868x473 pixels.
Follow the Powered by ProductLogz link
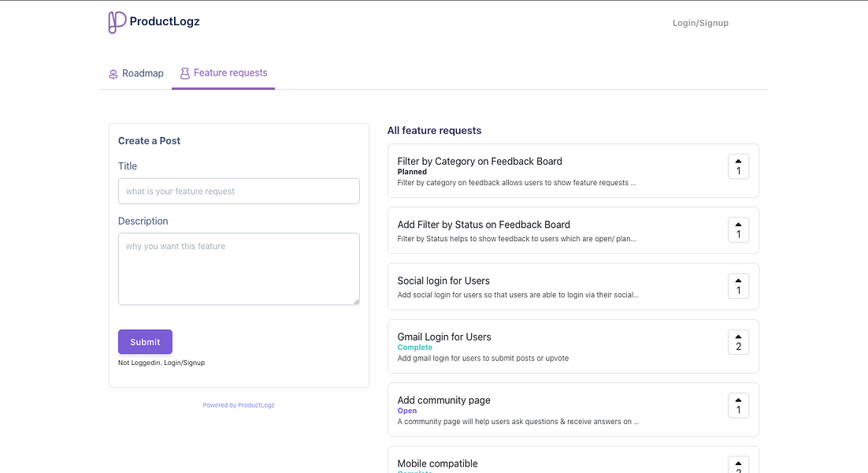pos(239,405)
